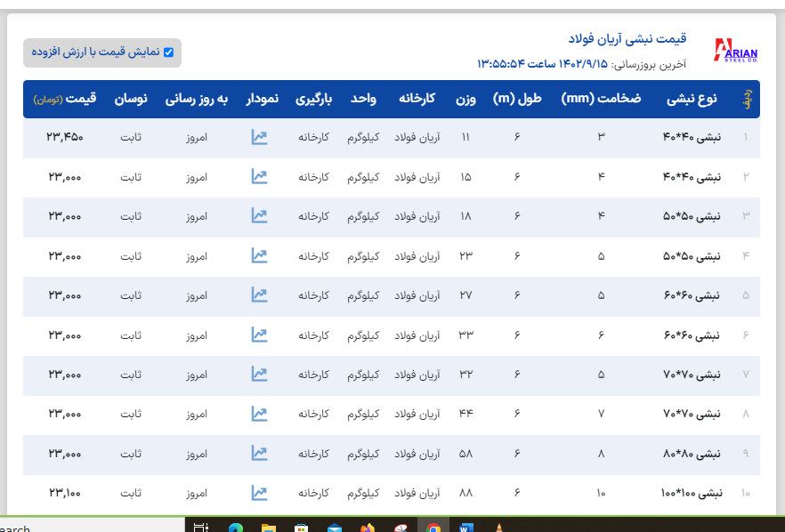Sort table by قیمت (تومان) column header
This screenshot has width=785, height=532.
(x=65, y=99)
